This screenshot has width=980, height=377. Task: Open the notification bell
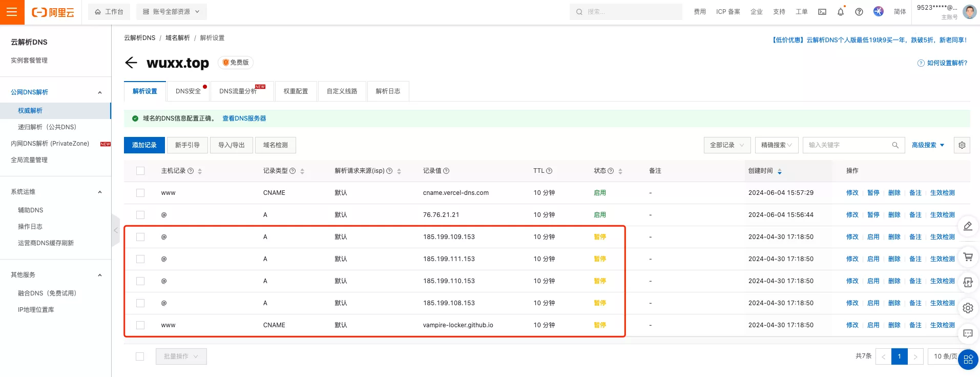pos(841,12)
